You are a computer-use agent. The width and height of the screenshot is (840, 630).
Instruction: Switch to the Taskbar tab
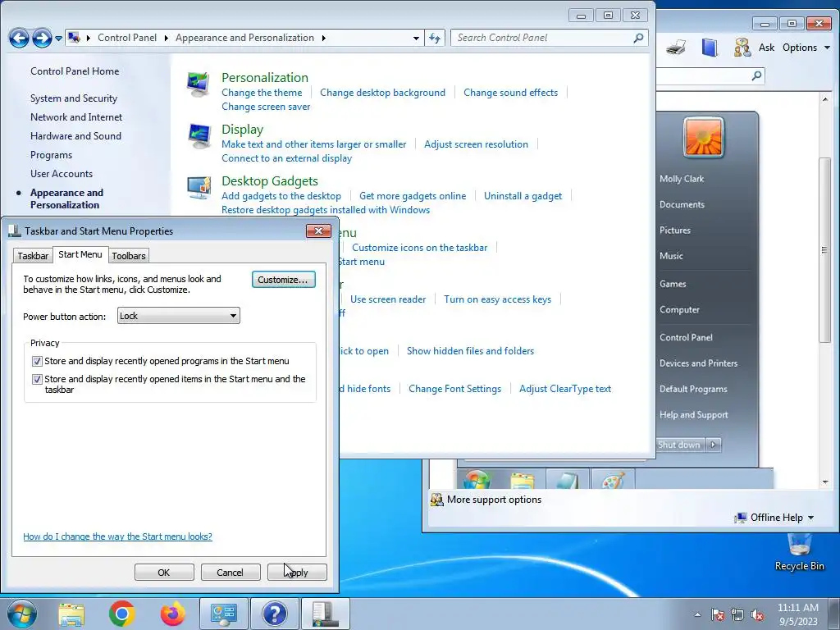[33, 256]
